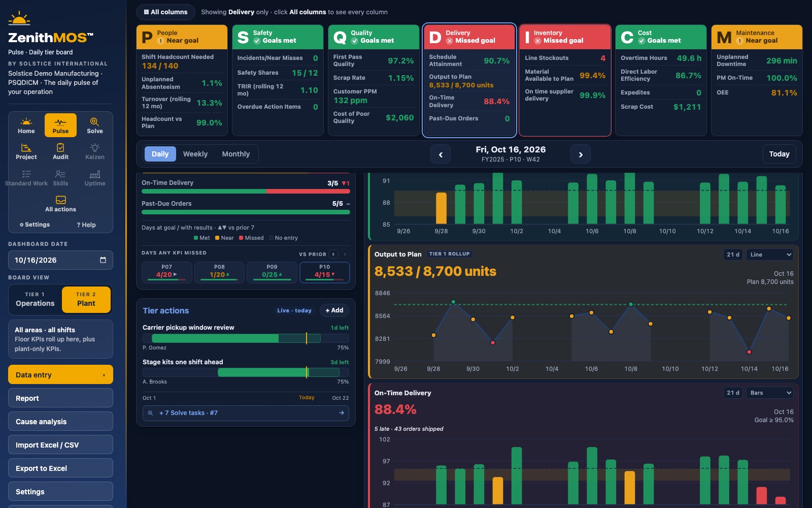Click the Today button

tap(779, 154)
